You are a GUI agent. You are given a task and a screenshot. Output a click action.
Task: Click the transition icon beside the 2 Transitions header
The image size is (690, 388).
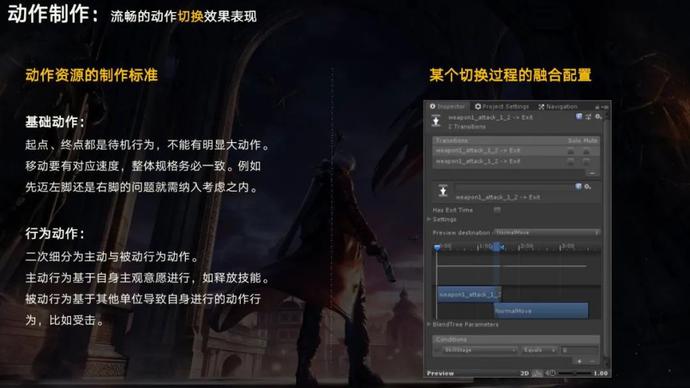(436, 121)
